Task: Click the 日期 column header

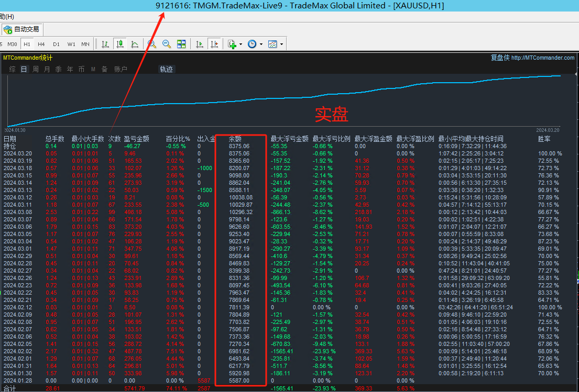Action: point(9,139)
